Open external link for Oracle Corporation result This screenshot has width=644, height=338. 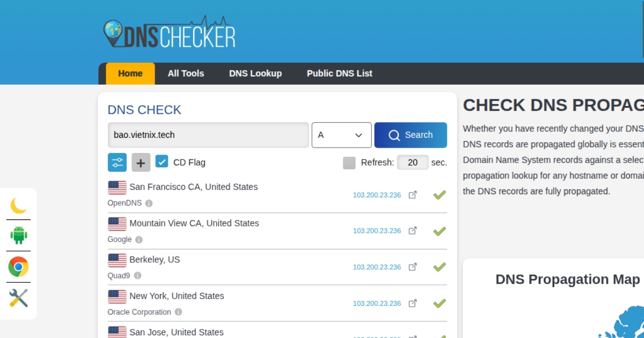point(413,303)
